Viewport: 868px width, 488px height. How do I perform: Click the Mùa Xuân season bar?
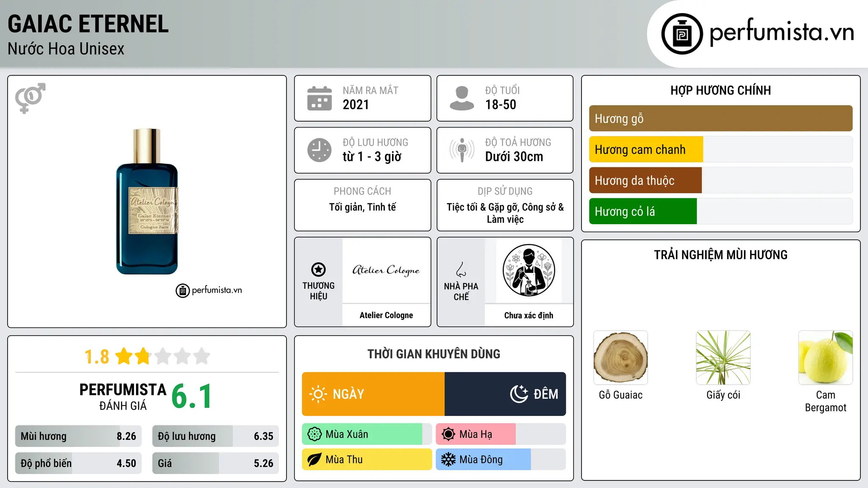pos(367,434)
